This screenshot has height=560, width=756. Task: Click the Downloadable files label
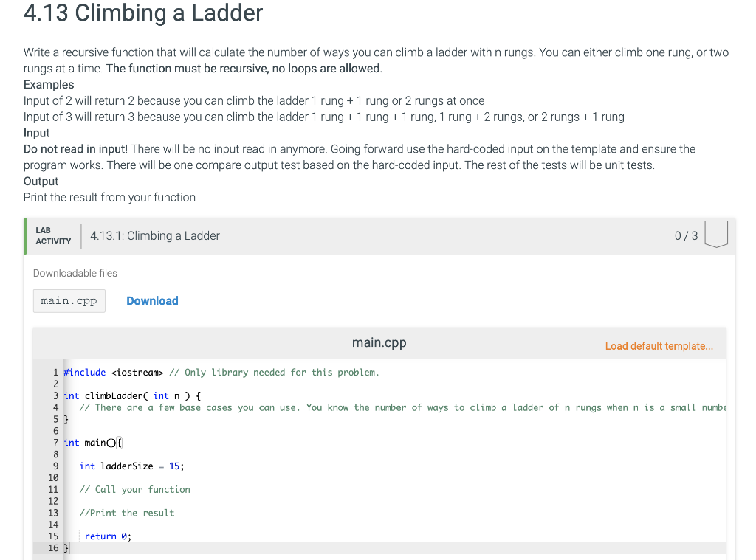click(75, 273)
